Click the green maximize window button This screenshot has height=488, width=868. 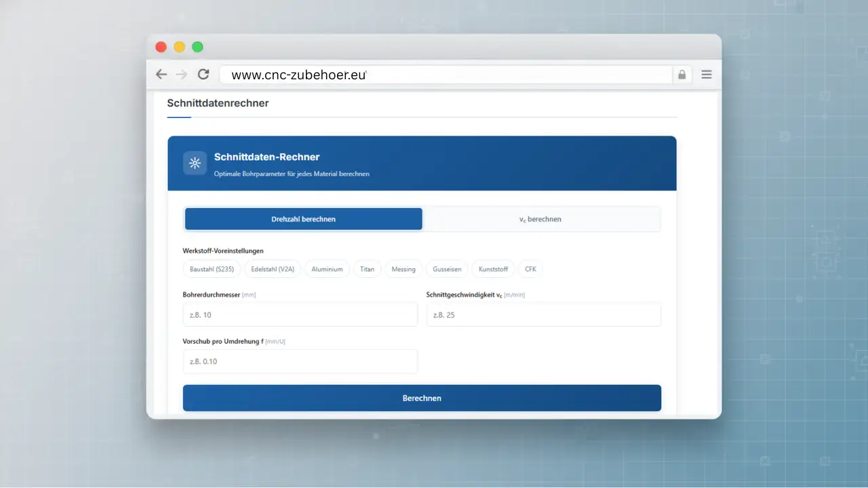pyautogui.click(x=197, y=47)
